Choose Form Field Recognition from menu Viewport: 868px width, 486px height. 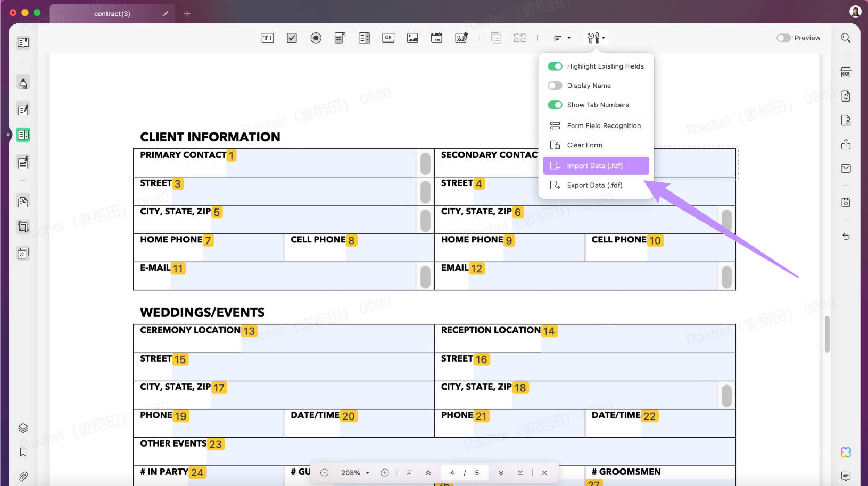(596, 125)
